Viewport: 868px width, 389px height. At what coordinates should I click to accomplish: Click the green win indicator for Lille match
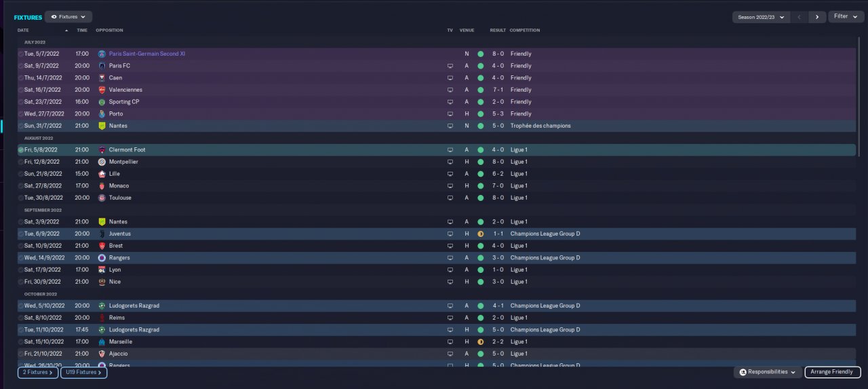click(480, 174)
